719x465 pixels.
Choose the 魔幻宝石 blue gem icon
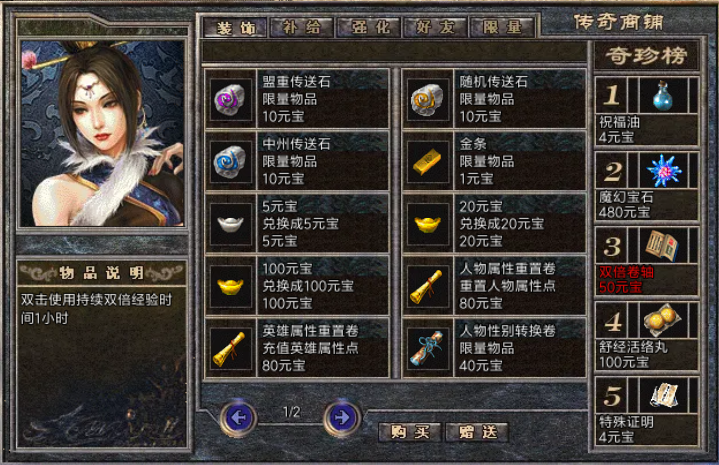[663, 171]
